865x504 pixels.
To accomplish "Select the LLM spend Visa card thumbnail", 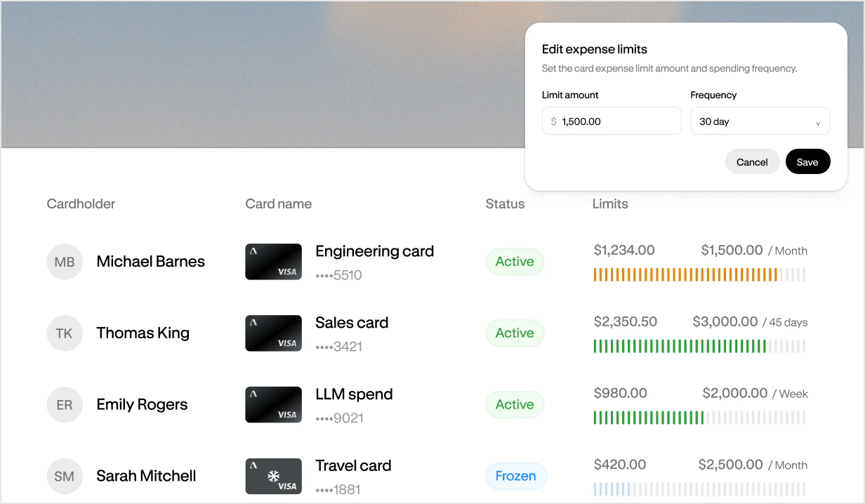I will tap(274, 405).
